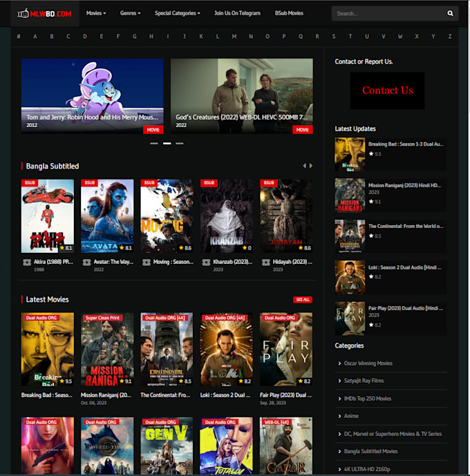
Task: Expand the Special Categories dropdown
Action: click(x=178, y=13)
